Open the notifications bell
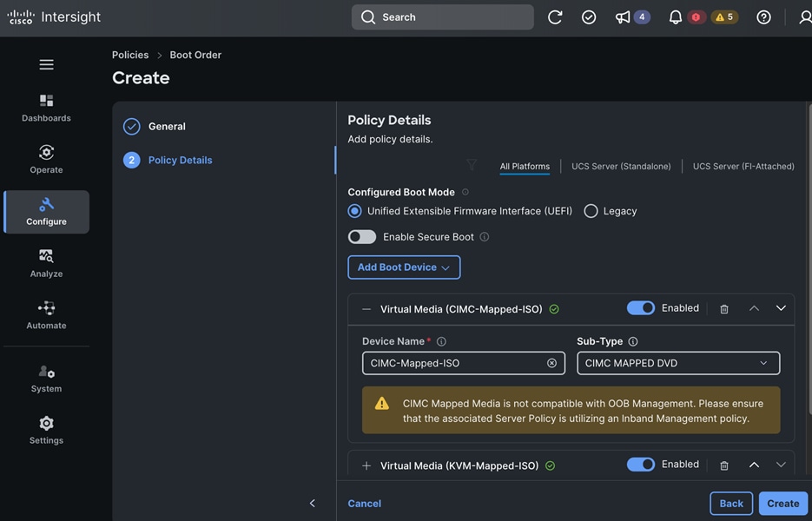The width and height of the screenshot is (812, 521). (676, 17)
